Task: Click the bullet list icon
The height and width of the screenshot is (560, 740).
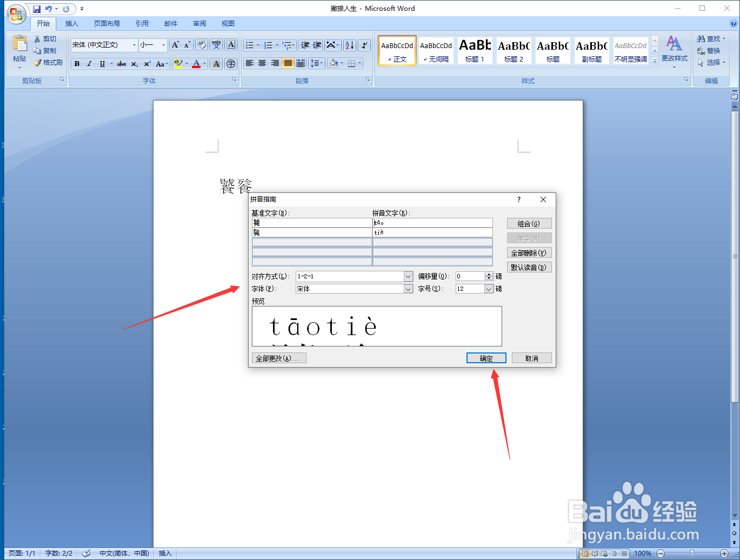Action: [249, 45]
